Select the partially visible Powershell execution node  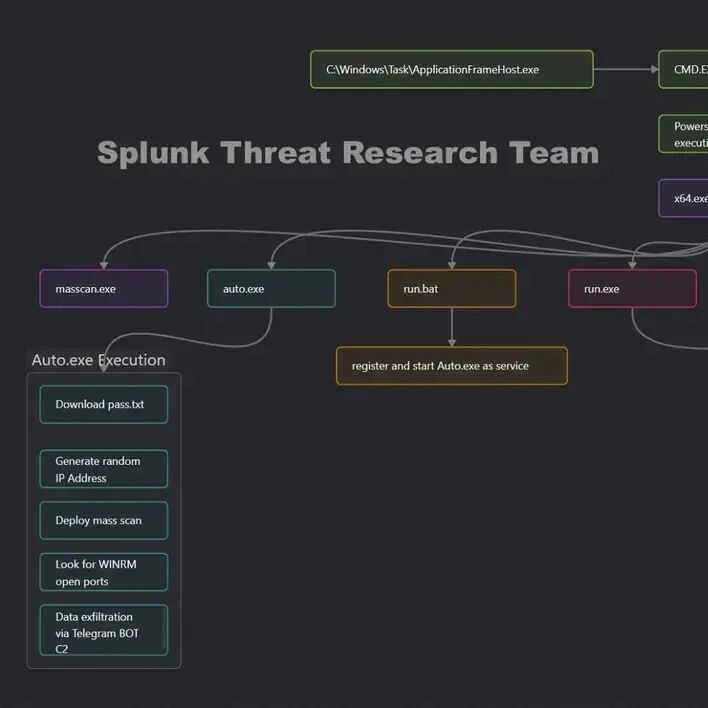tap(683, 134)
